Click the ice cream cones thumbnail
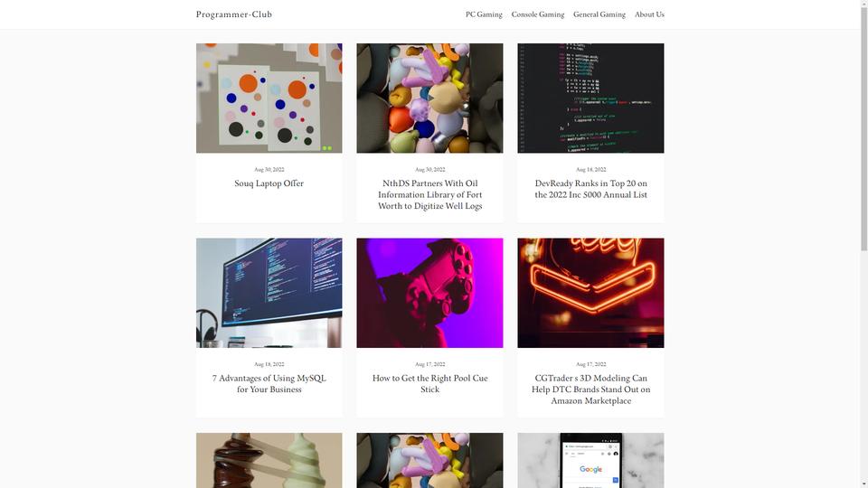The height and width of the screenshot is (488, 868). (269, 460)
